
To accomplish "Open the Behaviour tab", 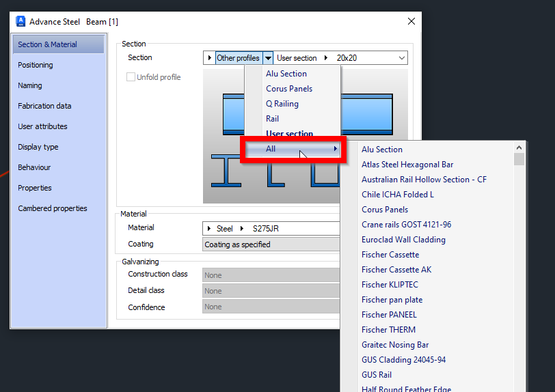I will click(34, 168).
